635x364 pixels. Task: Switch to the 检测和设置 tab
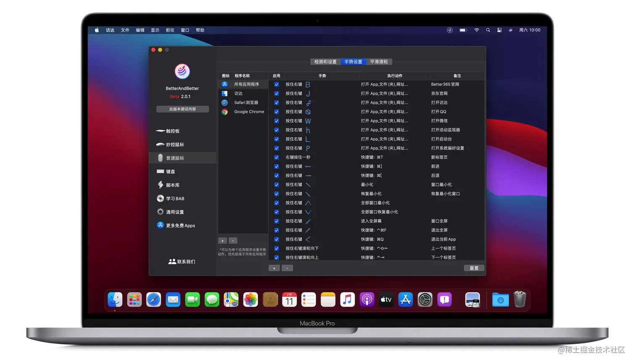pos(325,62)
